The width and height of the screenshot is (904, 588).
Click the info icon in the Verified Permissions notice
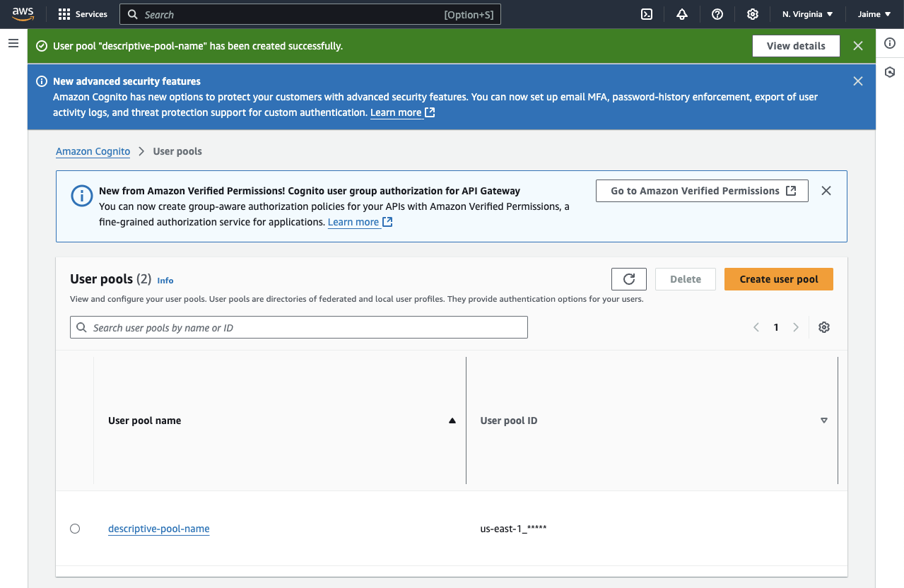(x=82, y=196)
